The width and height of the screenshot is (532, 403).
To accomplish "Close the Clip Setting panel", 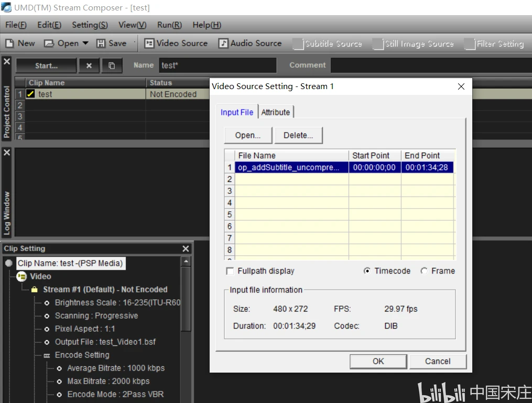I will [186, 249].
